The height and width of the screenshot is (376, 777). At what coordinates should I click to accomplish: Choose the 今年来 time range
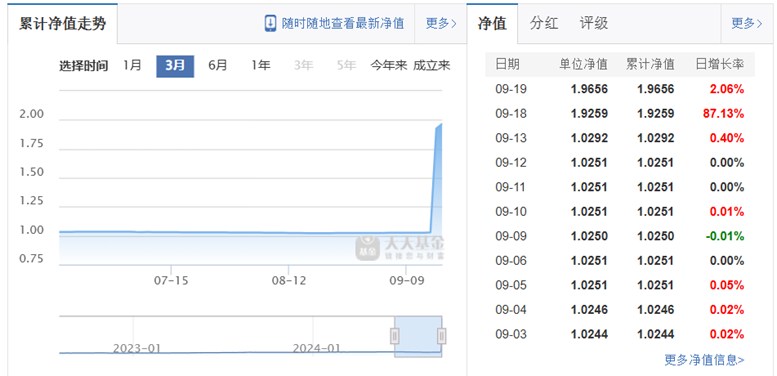tap(388, 66)
